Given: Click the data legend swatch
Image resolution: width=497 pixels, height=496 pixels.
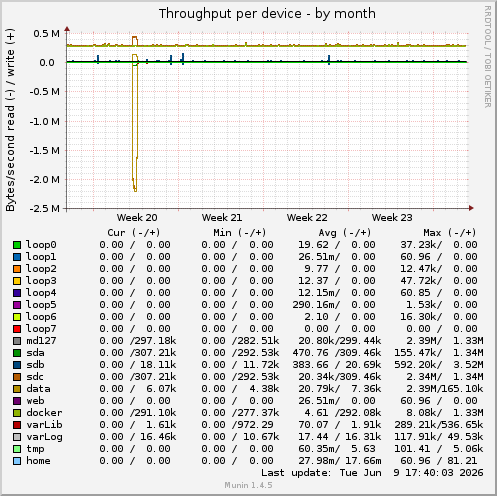Looking at the screenshot, I should [x=17, y=389].
